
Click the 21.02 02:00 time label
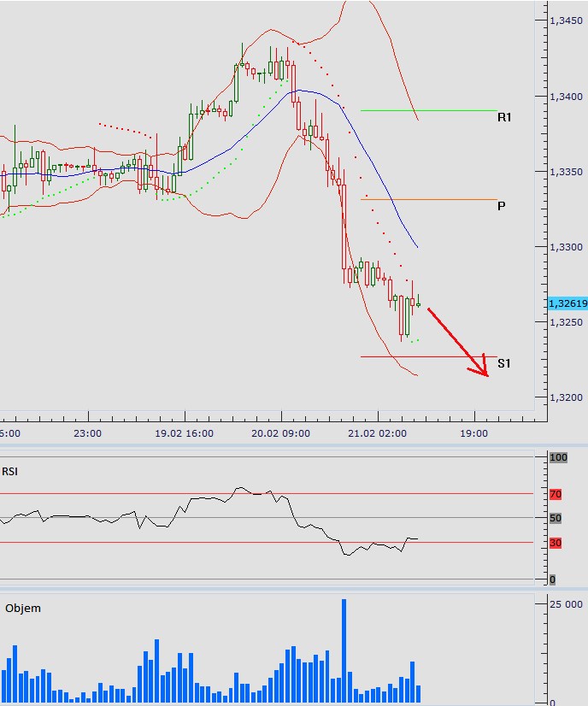[377, 433]
